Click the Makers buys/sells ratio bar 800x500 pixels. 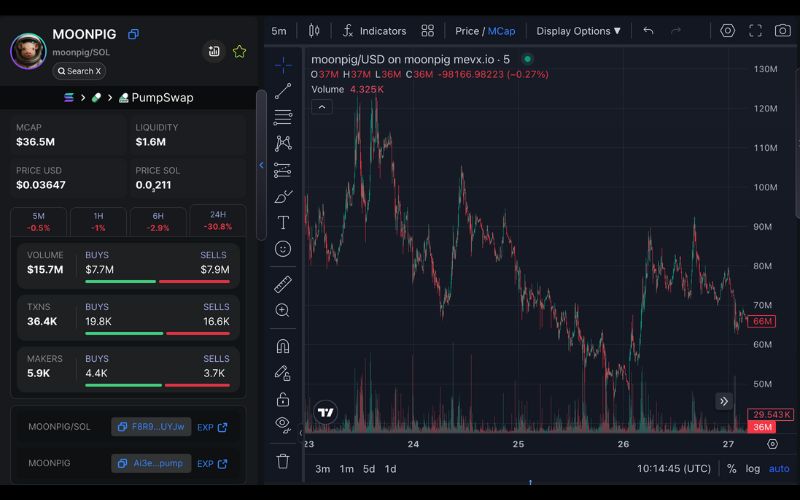pyautogui.click(x=157, y=385)
